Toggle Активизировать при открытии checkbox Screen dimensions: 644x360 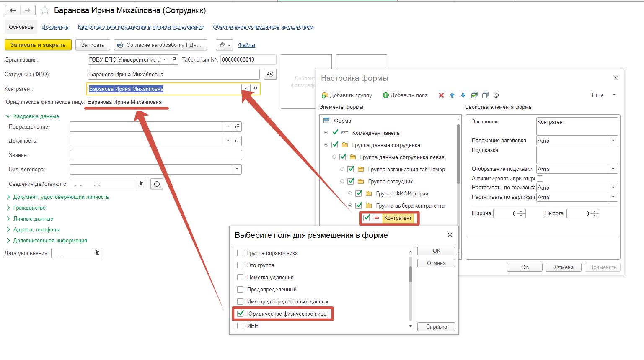click(x=540, y=179)
